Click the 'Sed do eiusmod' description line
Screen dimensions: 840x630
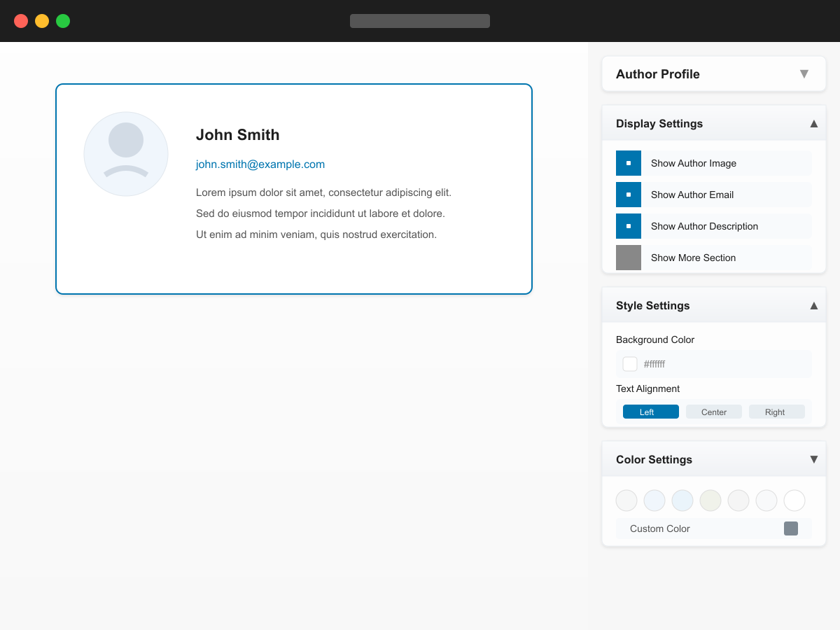(x=321, y=213)
